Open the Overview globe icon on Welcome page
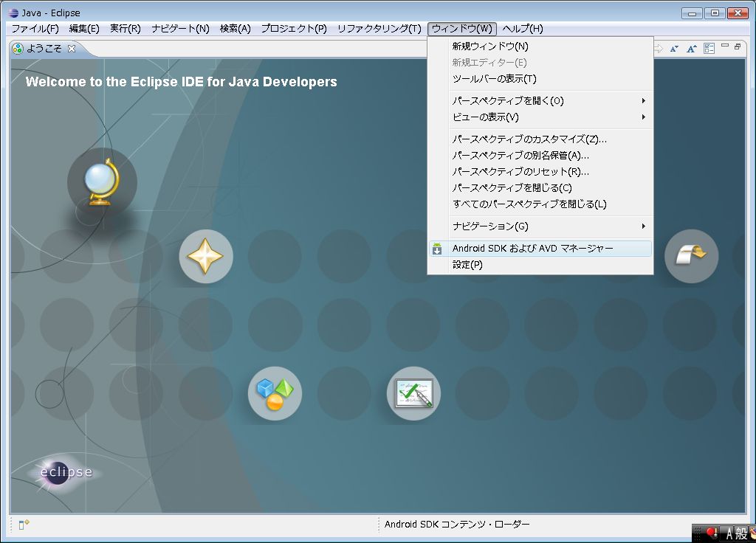This screenshot has height=543, width=756. coord(102,182)
